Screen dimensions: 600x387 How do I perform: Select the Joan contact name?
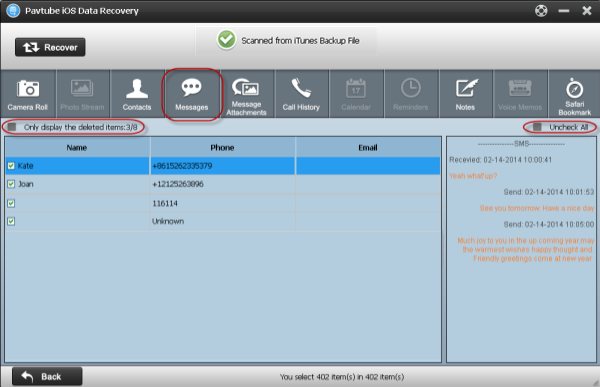pos(26,184)
